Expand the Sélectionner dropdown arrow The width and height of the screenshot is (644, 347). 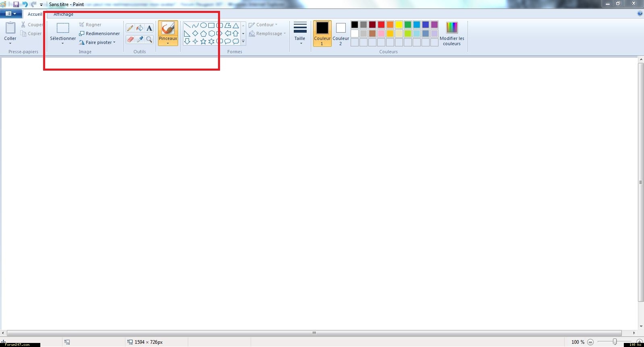(x=63, y=43)
